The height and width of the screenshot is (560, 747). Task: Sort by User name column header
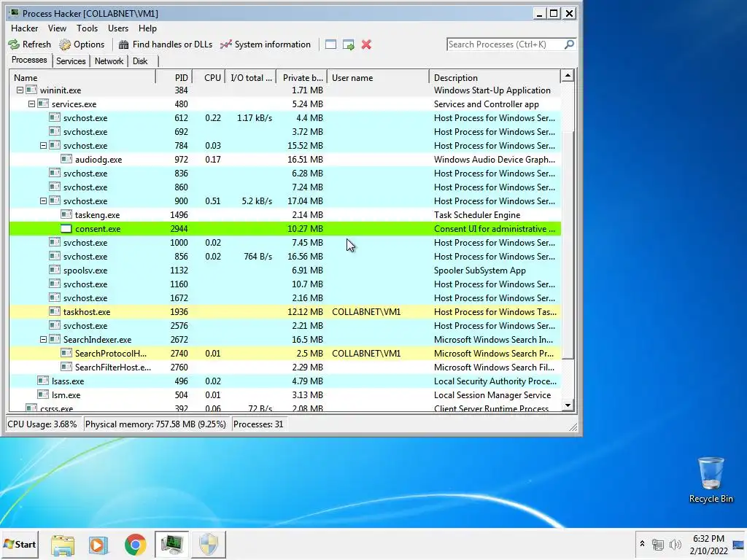click(x=379, y=77)
